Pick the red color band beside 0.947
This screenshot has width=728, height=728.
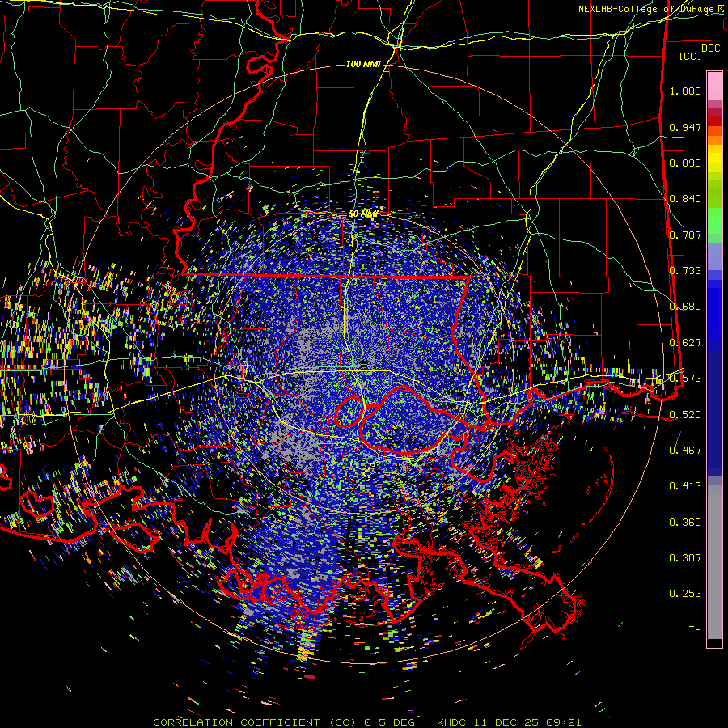(x=714, y=121)
